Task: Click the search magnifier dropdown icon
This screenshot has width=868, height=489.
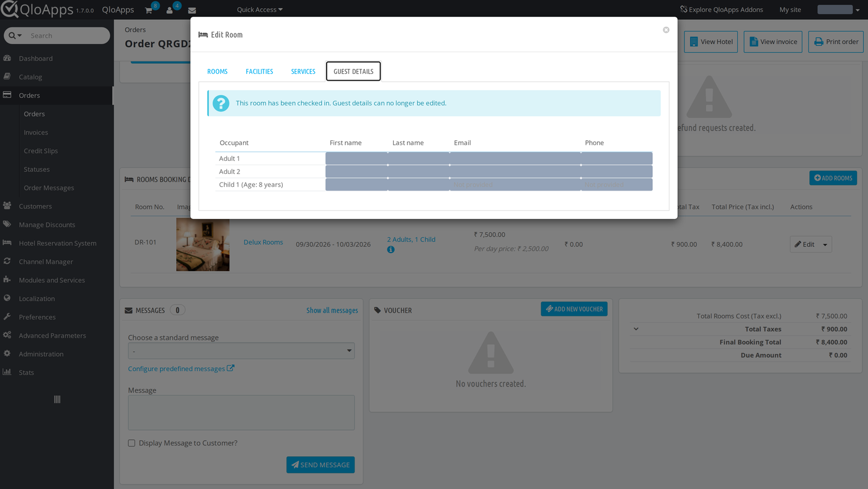Action: coord(15,36)
